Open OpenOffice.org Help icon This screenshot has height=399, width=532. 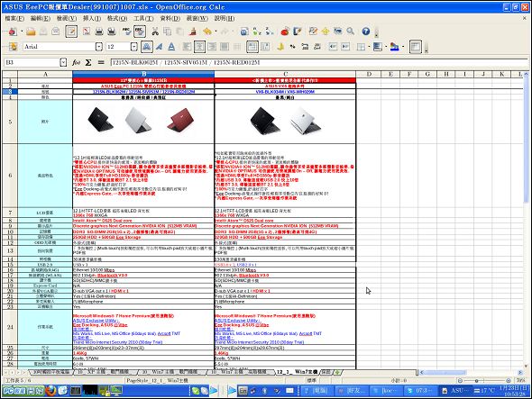pyautogui.click(x=366, y=32)
